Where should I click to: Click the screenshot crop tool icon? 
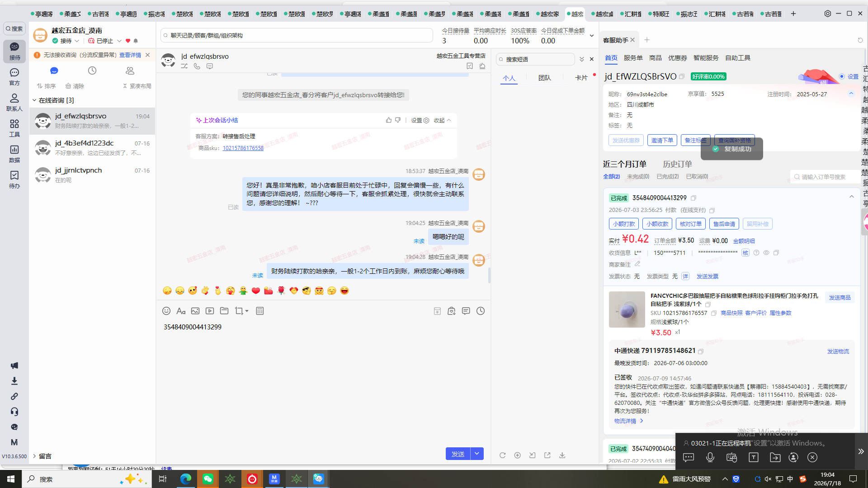pos(239,311)
